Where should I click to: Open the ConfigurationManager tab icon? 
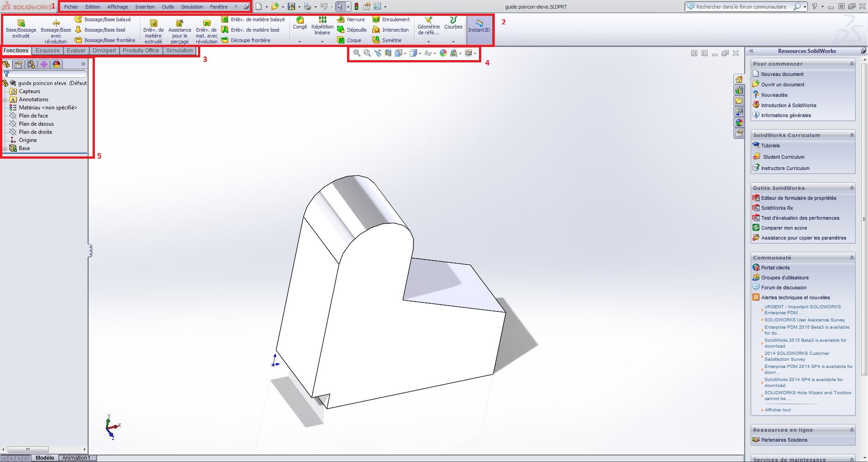31,64
